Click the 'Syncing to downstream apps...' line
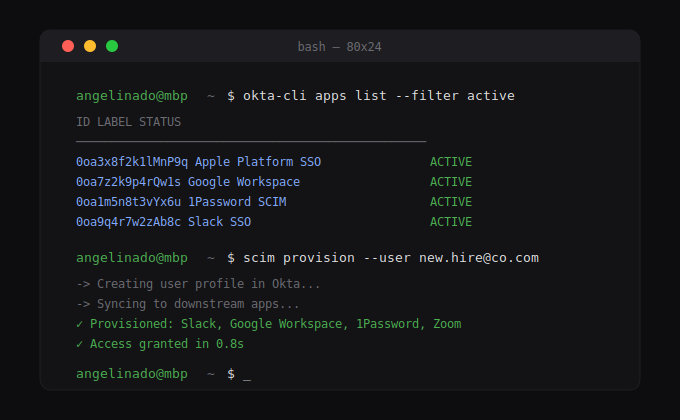 [188, 304]
